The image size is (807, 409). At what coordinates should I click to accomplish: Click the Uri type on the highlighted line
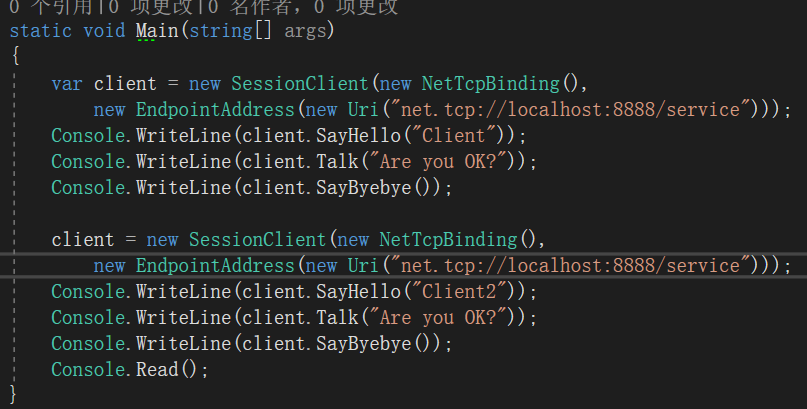pyautogui.click(x=363, y=265)
